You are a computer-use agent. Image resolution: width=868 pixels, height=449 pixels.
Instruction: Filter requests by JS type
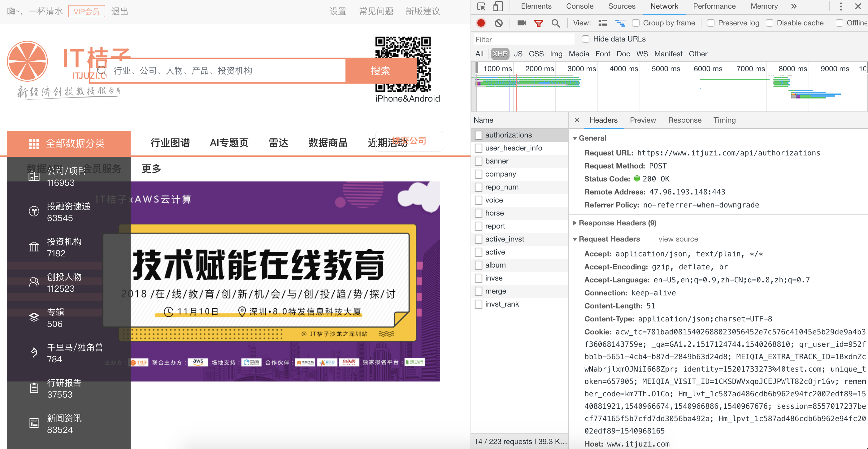click(x=518, y=54)
